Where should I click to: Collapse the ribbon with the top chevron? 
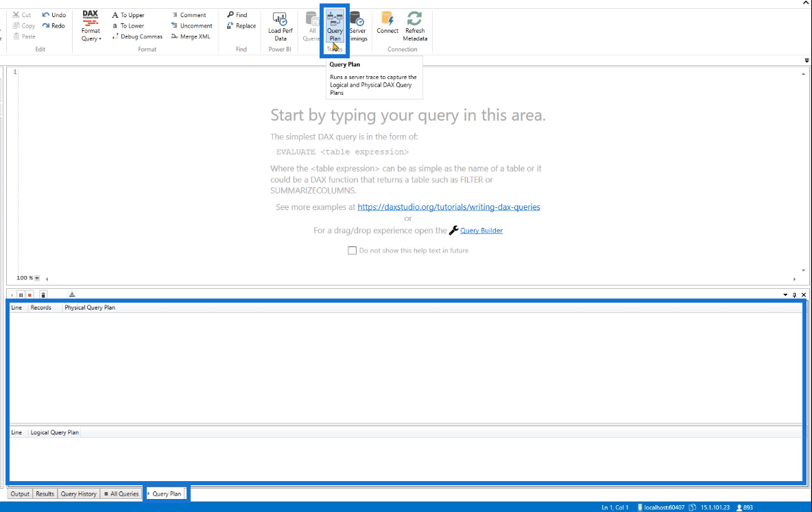pyautogui.click(x=806, y=3)
